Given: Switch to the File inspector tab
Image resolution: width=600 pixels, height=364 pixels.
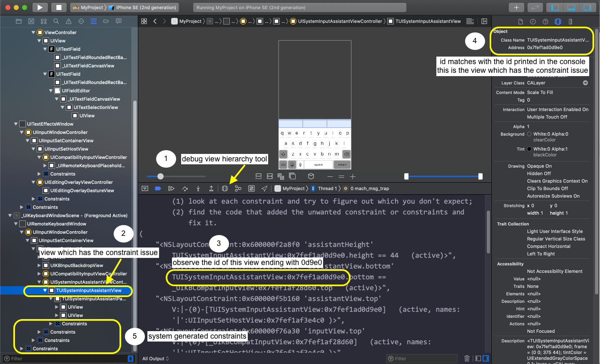Looking at the screenshot, I should click(x=520, y=22).
